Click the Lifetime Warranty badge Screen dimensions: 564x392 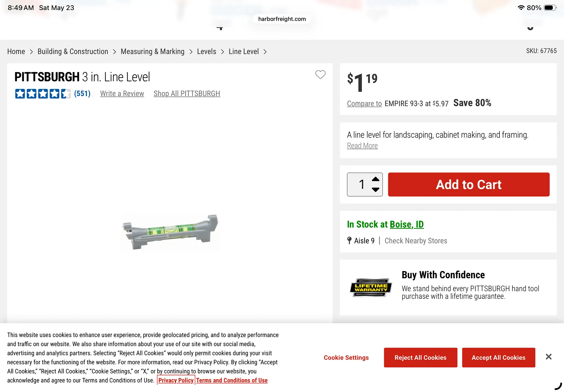click(x=371, y=287)
